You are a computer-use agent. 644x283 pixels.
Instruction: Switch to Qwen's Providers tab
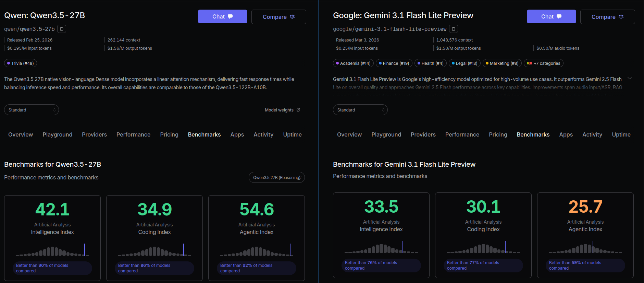[94, 135]
